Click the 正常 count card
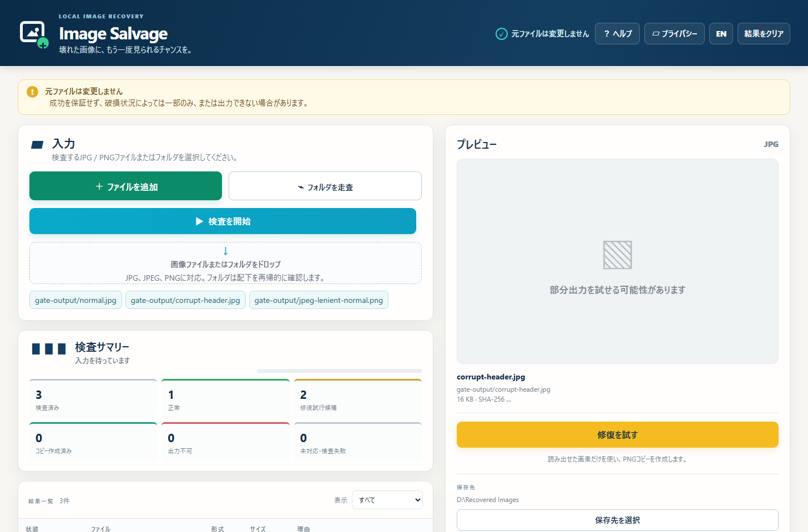This screenshot has width=808, height=532. click(x=225, y=399)
